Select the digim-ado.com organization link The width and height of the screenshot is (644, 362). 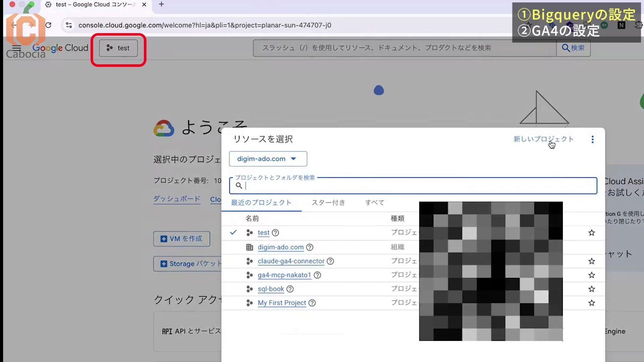tap(281, 247)
